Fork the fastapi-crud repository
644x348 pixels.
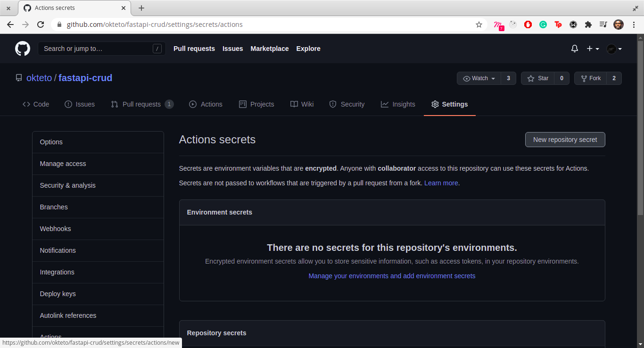pyautogui.click(x=591, y=78)
